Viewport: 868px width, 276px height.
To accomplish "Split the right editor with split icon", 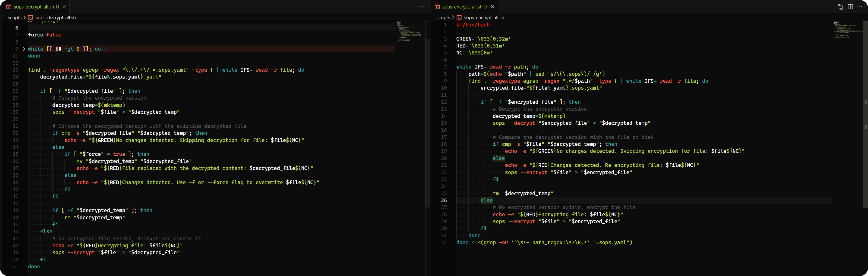I will pyautogui.click(x=850, y=7).
